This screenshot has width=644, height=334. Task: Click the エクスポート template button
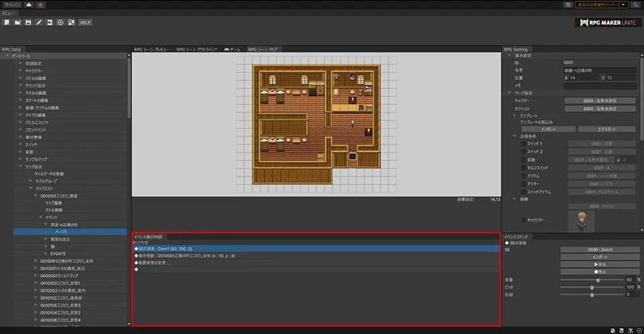pyautogui.click(x=606, y=129)
